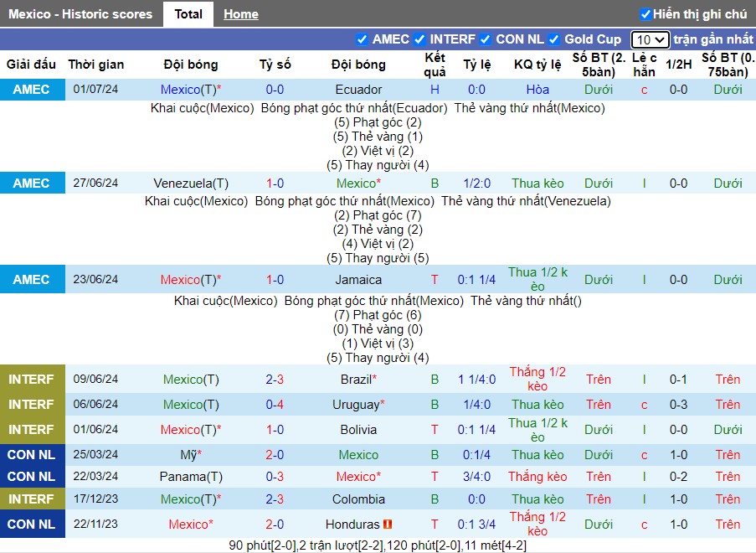Click the red card icon beside Honduras
This screenshot has width=756, height=553.
(387, 524)
